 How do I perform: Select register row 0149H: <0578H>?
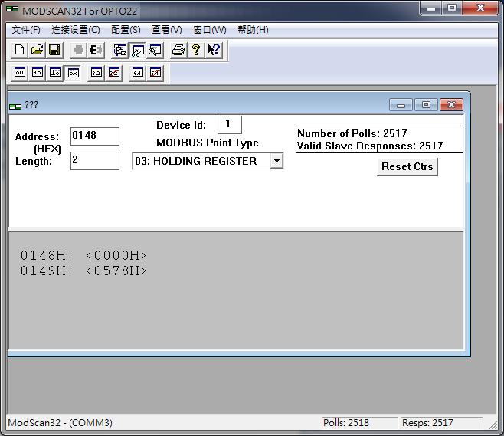[83, 270]
